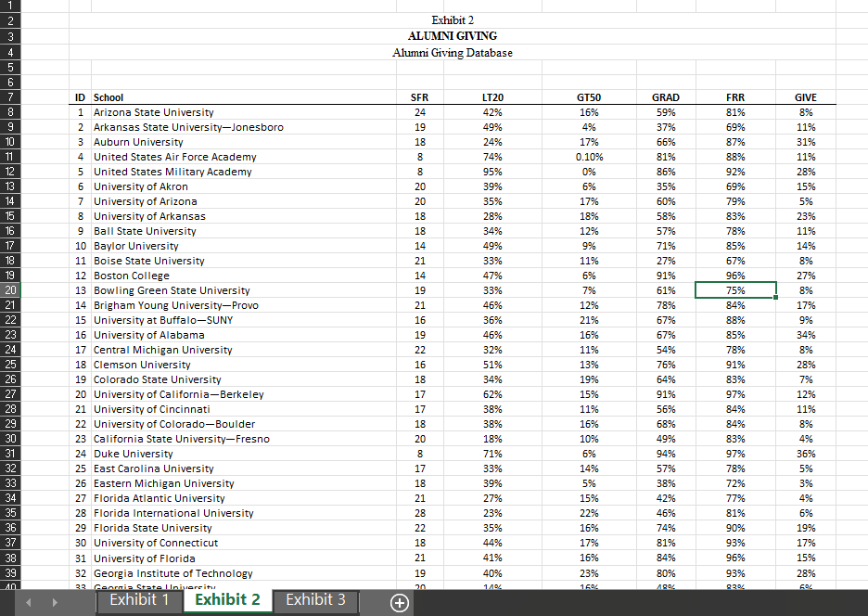The width and height of the screenshot is (868, 616).
Task: Select Florida International University cell
Action: [x=244, y=513]
